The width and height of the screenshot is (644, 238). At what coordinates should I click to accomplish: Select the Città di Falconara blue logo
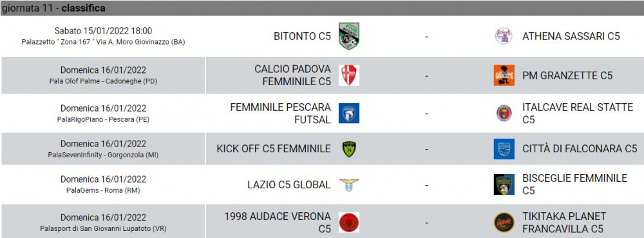(x=504, y=149)
